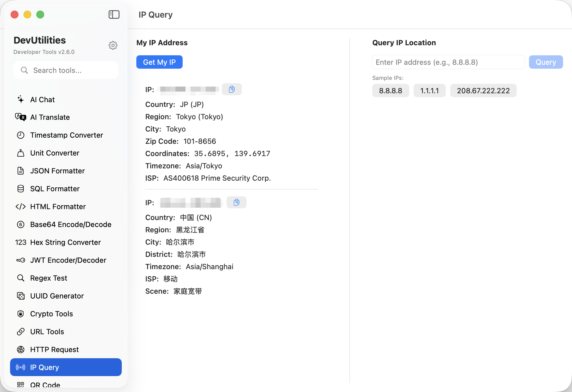572x392 pixels.
Task: Click the Query button
Action: tap(545, 62)
